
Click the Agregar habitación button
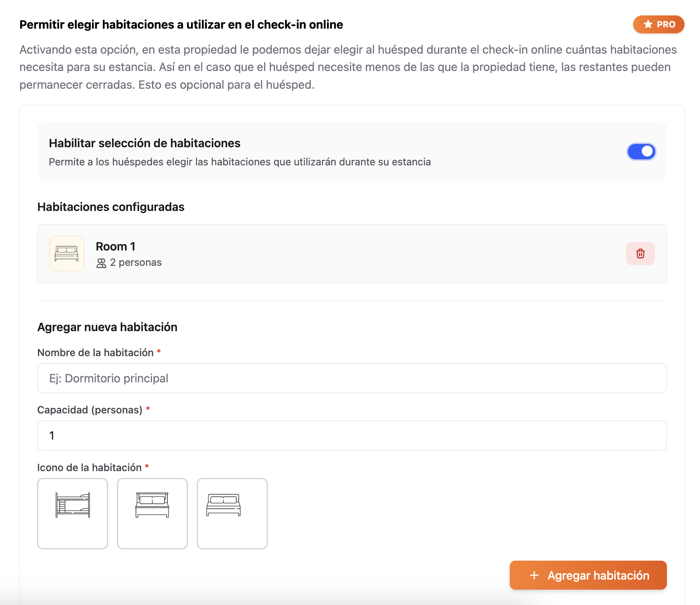click(x=588, y=575)
